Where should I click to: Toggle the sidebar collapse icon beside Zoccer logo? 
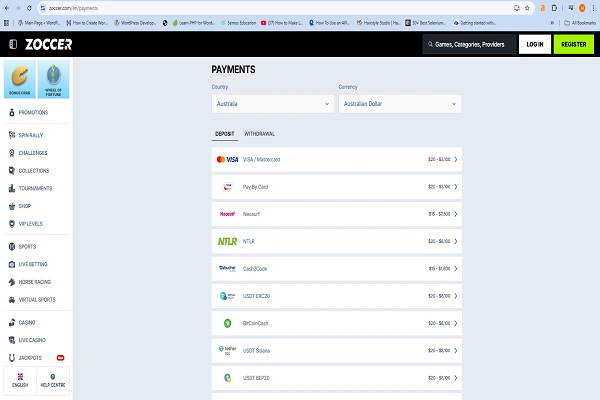click(13, 44)
